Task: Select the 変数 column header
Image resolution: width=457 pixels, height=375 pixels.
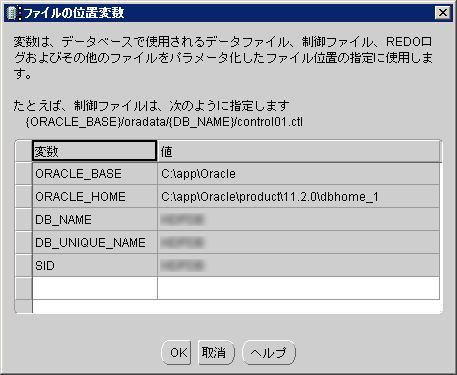Action: click(95, 151)
